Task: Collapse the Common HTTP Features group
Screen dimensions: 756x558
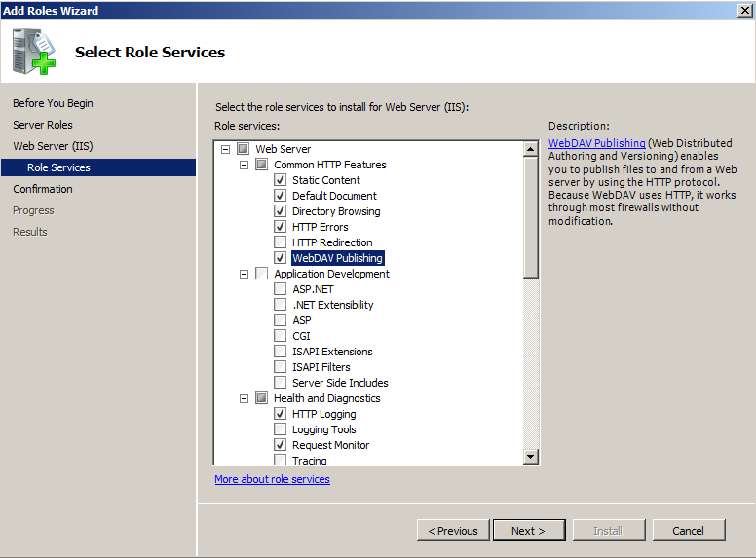Action: coord(245,165)
